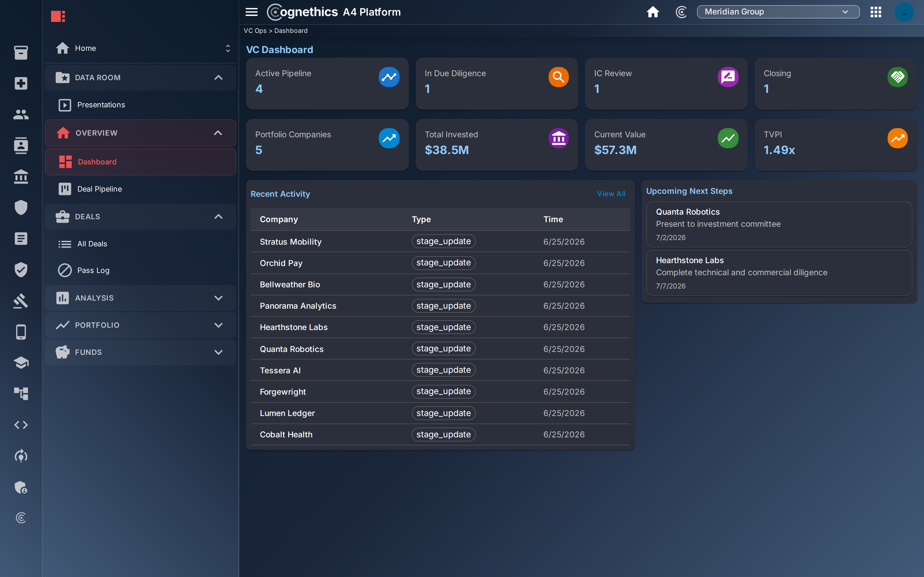The width and height of the screenshot is (924, 577).
Task: Select the people icon in left rail
Action: (x=21, y=114)
